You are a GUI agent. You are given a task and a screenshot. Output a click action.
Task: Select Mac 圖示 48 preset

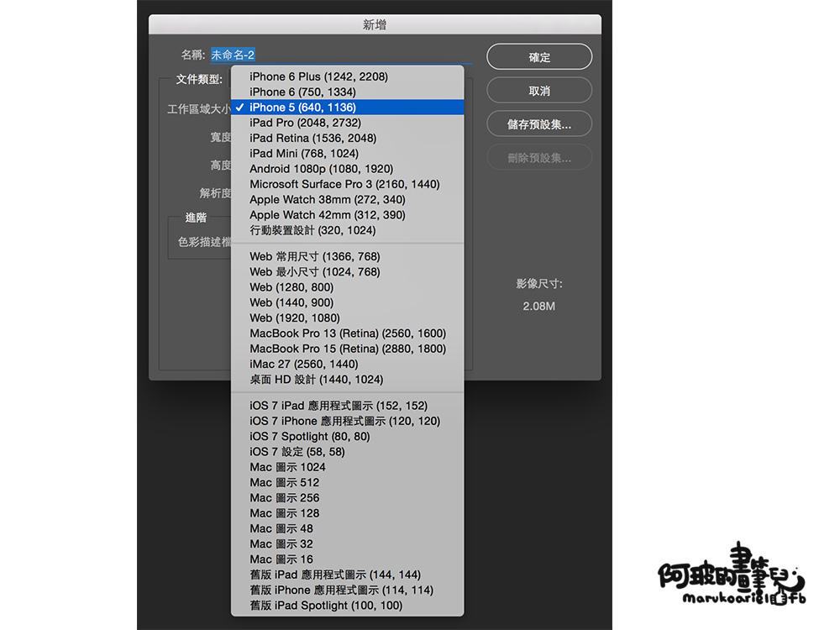(347, 528)
